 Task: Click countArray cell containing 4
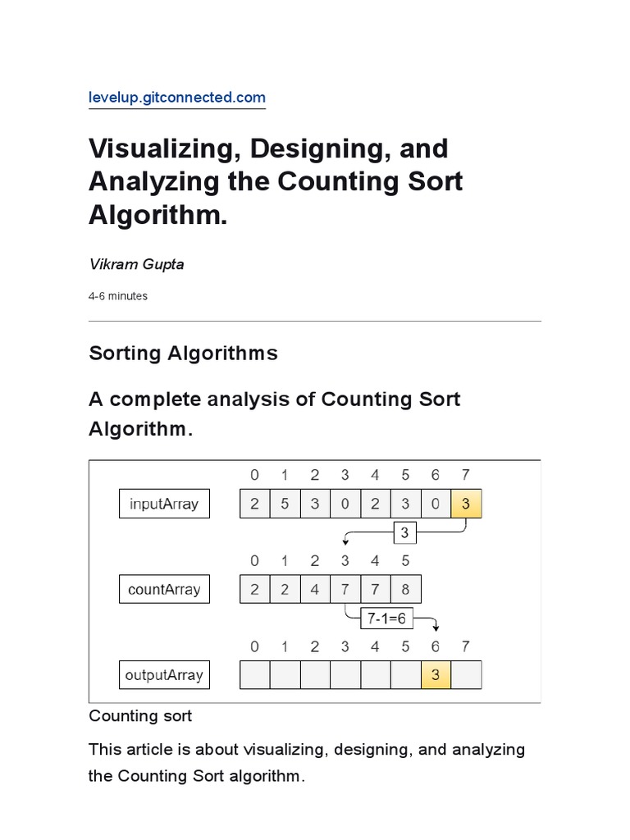point(315,589)
